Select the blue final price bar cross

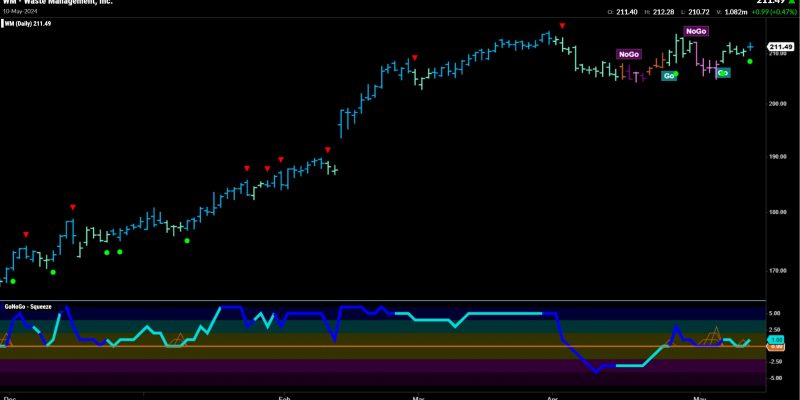coord(751,46)
